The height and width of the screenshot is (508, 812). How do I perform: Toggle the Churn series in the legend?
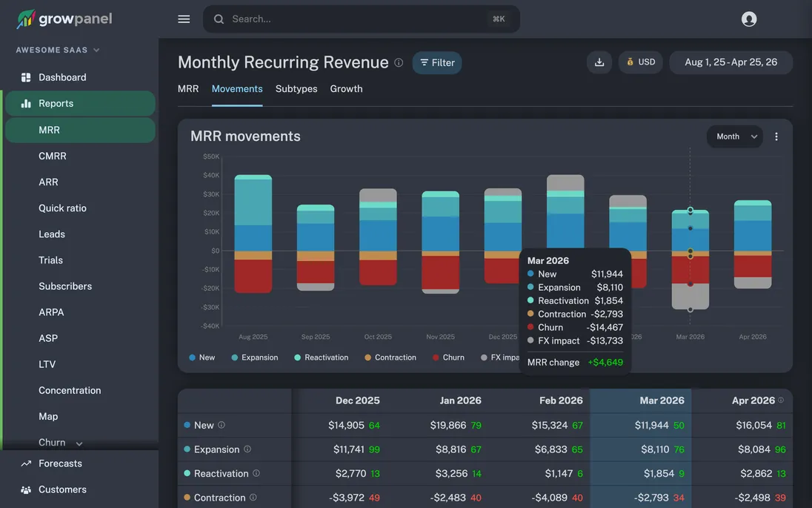click(448, 357)
